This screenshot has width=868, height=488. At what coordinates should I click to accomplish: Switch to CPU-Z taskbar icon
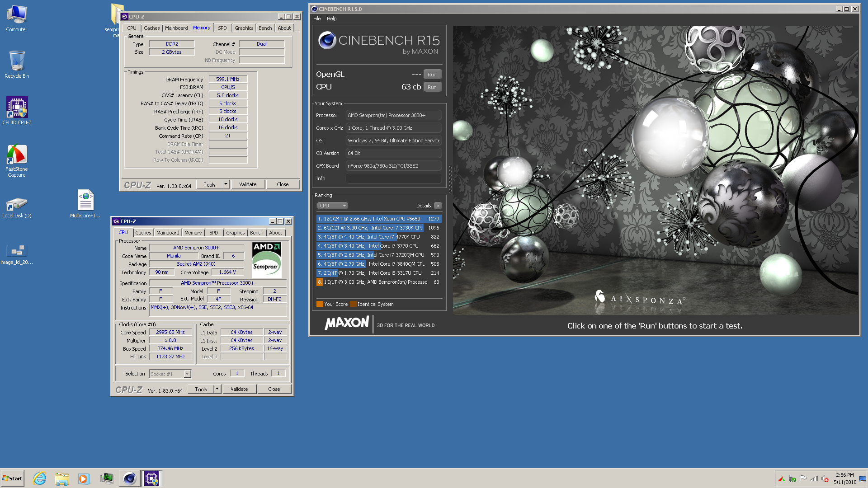151,479
